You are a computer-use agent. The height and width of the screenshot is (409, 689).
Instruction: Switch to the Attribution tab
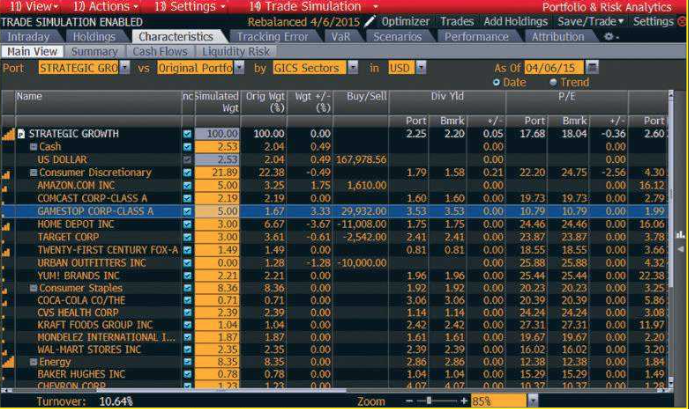(x=558, y=37)
